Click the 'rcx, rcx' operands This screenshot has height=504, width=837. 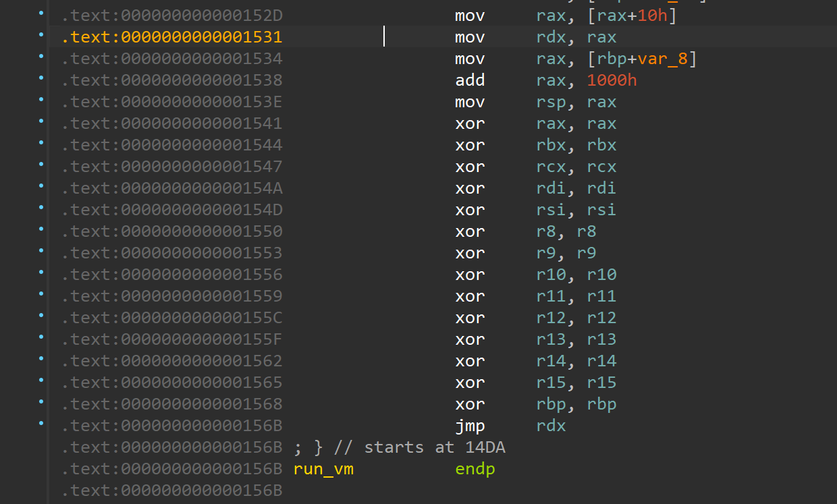576,167
